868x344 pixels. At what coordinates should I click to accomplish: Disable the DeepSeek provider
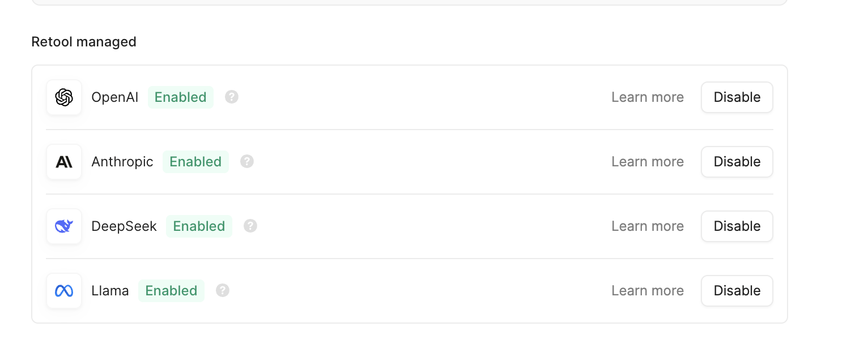coord(737,226)
